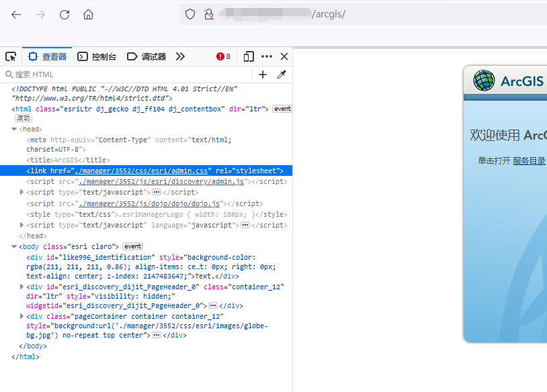Image resolution: width=547 pixels, height=392 pixels.
Task: Select the meta Content-Type node
Action: click(129, 144)
